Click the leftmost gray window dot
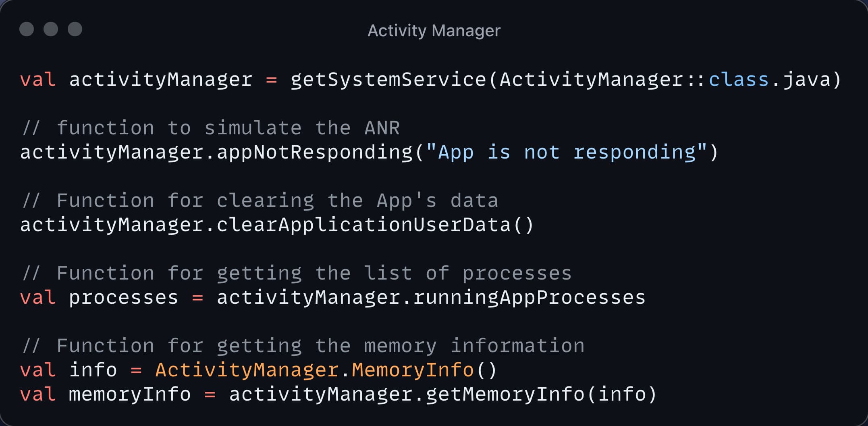 pos(27,29)
